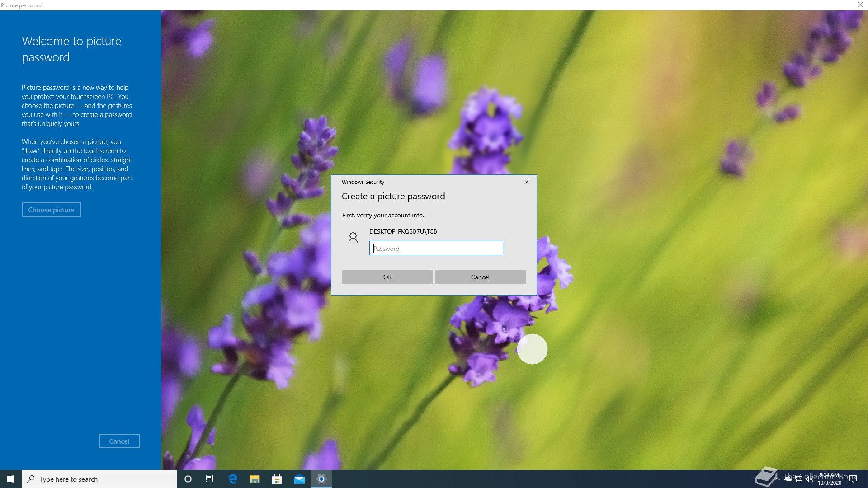Click the DESKTOP-FKQ5B7U\TCB account label

pyautogui.click(x=403, y=231)
